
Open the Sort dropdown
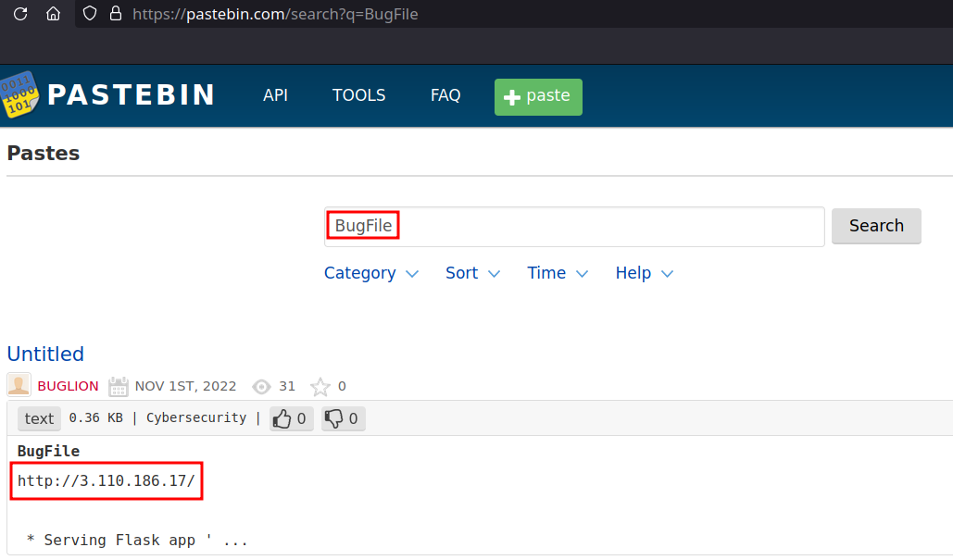tap(472, 273)
